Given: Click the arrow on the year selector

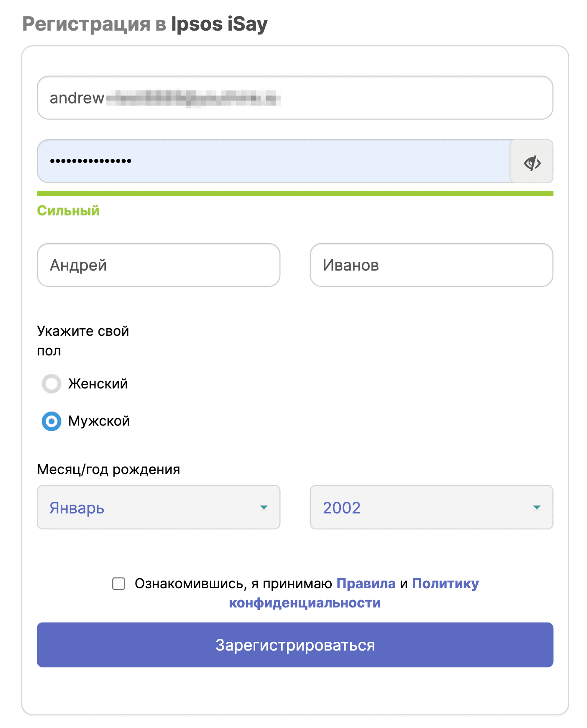Looking at the screenshot, I should pos(537,507).
